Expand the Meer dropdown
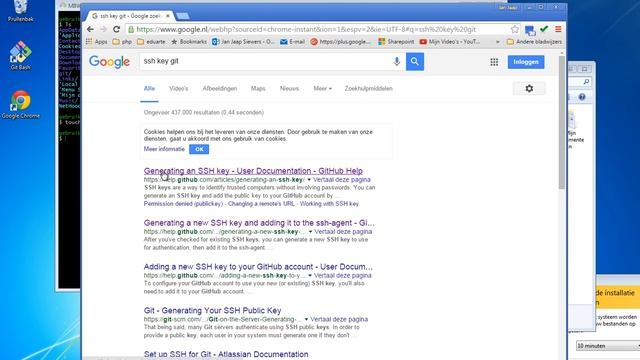The width and height of the screenshot is (640, 360). [322, 89]
